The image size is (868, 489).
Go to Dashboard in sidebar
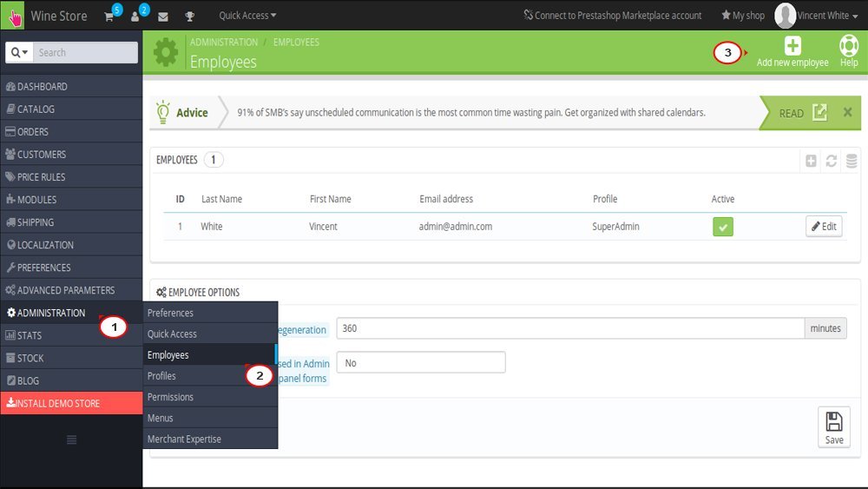(x=71, y=86)
